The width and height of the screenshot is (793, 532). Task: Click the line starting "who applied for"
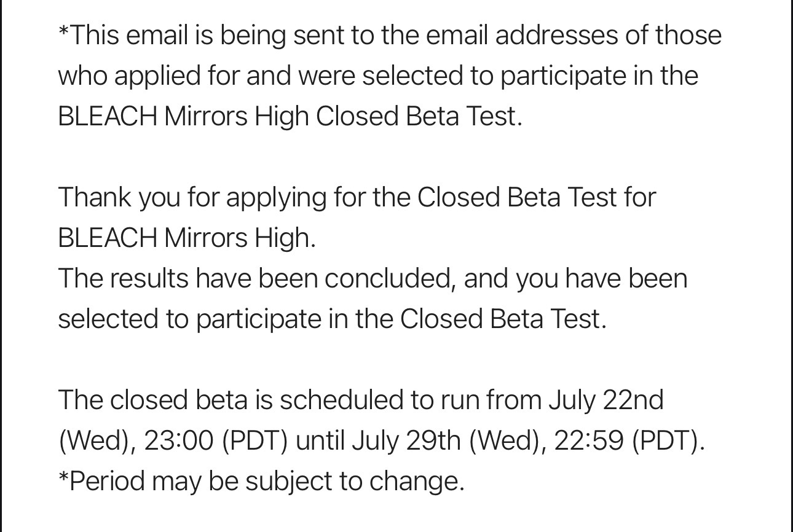pos(378,76)
